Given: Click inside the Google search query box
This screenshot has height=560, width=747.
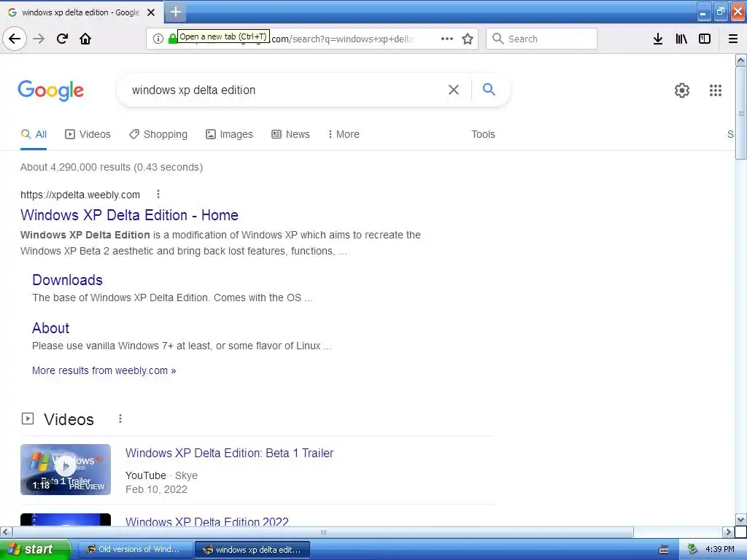Looking at the screenshot, I should click(286, 90).
